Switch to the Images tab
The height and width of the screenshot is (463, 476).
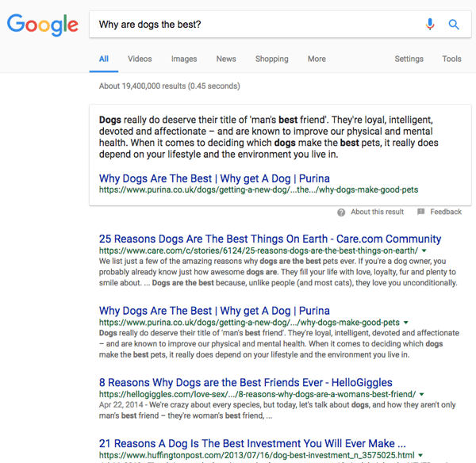coord(184,59)
